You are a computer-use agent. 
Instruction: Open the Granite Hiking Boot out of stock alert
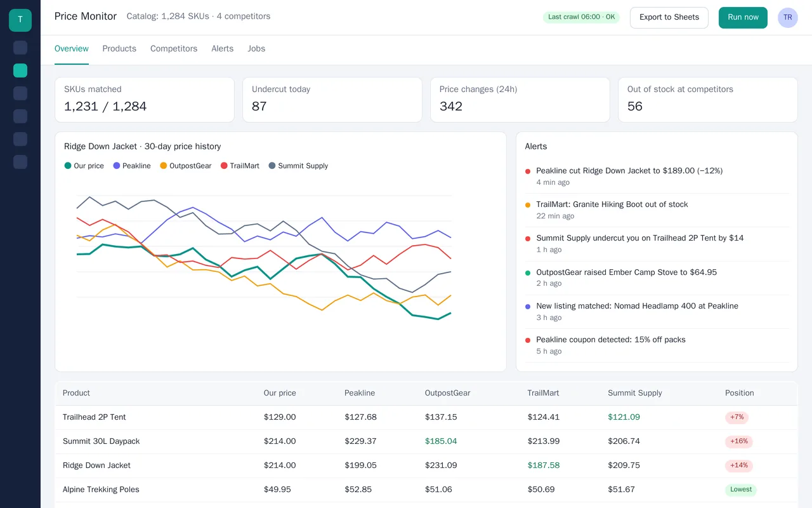657,210
